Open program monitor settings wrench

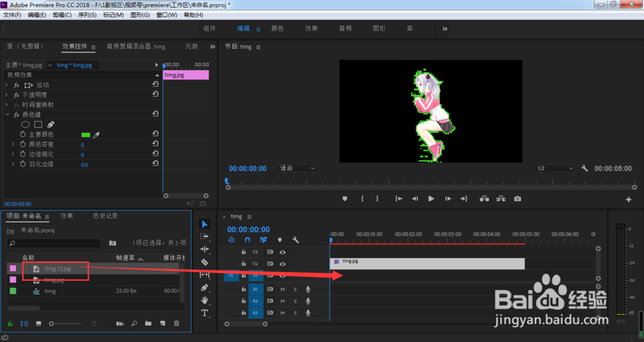click(x=585, y=168)
